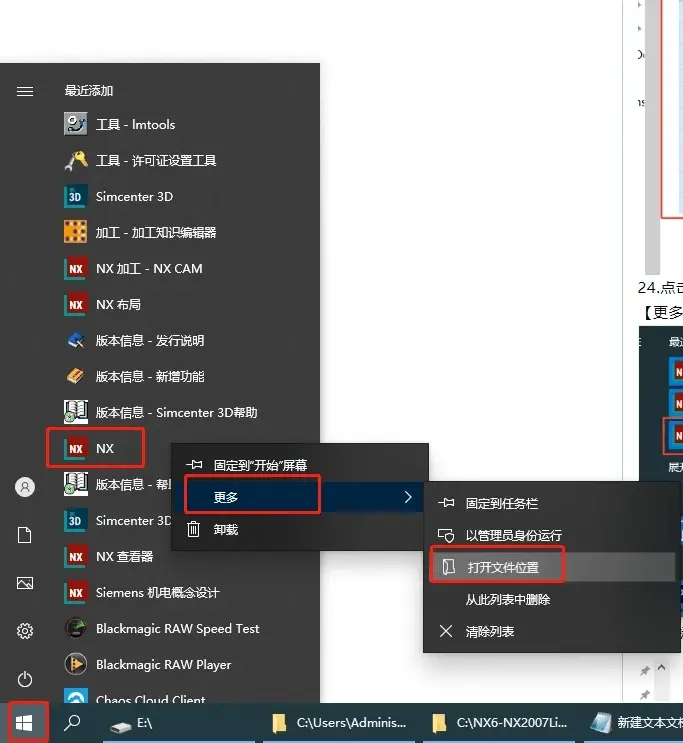Image resolution: width=683 pixels, height=743 pixels.
Task: Open the machining knowledge editor icon
Action: pos(75,232)
